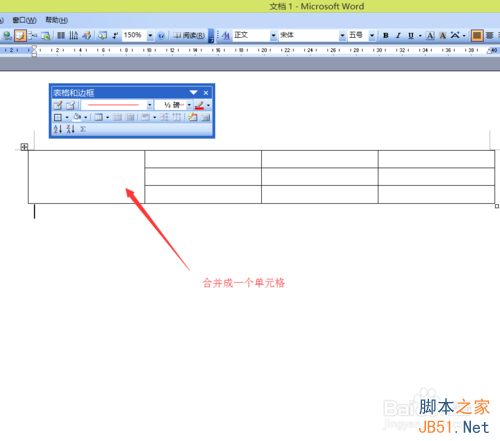This screenshot has width=500, height=441.
Task: Click the first-line indent marker on ruler
Action: click(x=34, y=48)
